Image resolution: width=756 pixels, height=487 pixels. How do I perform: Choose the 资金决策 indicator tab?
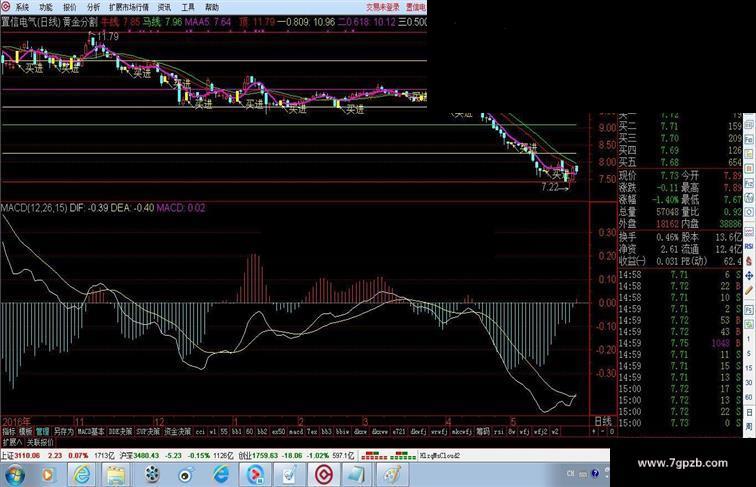178,432
